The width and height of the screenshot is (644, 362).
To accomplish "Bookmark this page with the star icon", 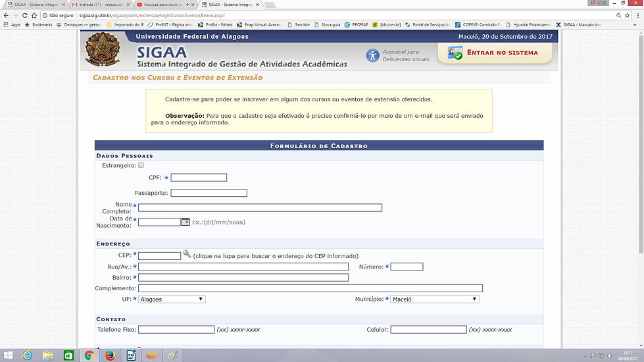I will coord(627,15).
